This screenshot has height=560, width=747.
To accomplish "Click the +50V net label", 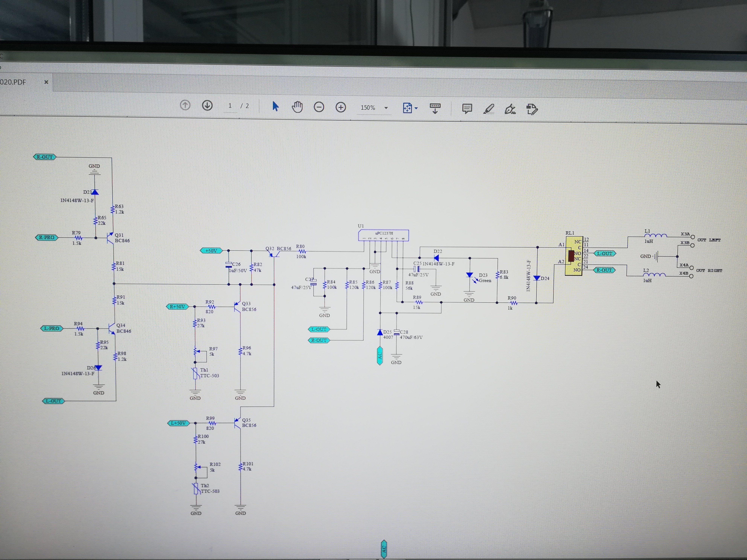I will [211, 251].
